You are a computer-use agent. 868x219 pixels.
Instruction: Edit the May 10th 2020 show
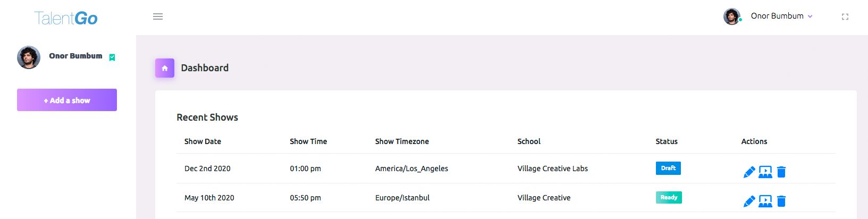pyautogui.click(x=749, y=201)
